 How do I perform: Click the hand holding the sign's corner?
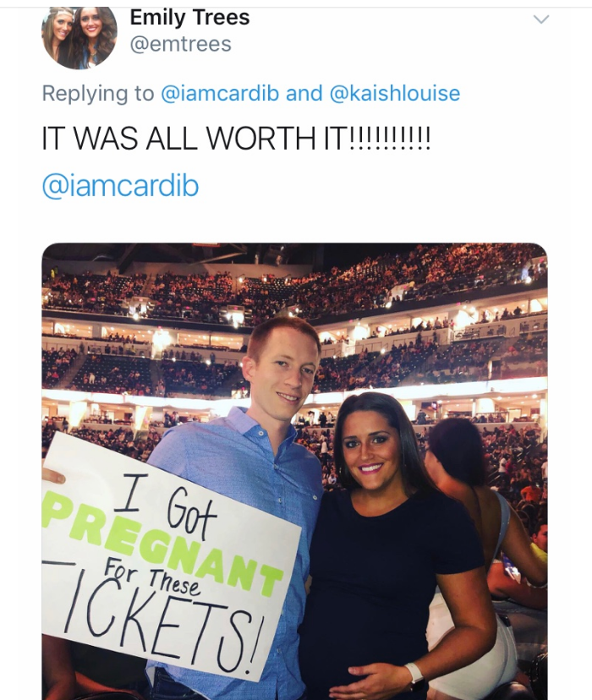[x=52, y=476]
